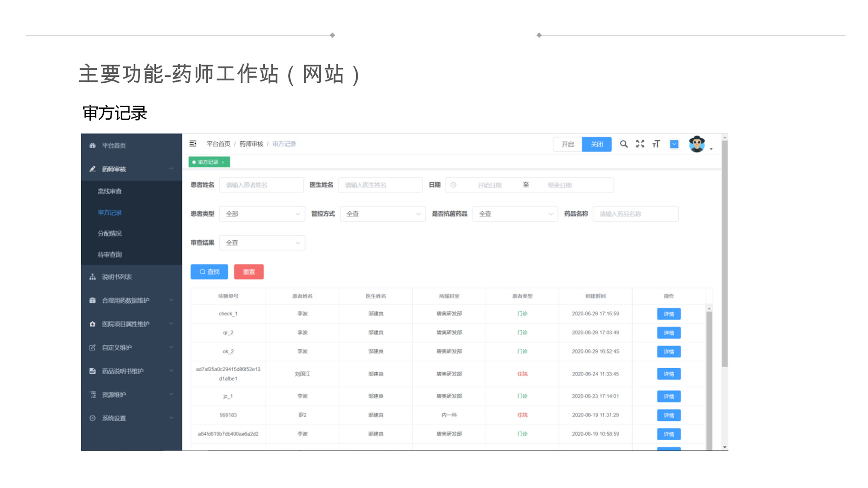
Task: Click the pencil icon beside 药师审核
Action: (92, 169)
